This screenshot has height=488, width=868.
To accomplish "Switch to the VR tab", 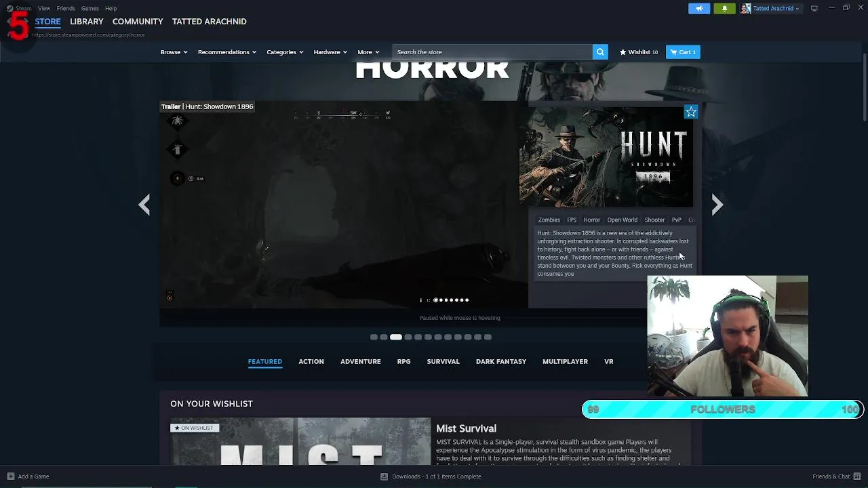I will pos(609,361).
